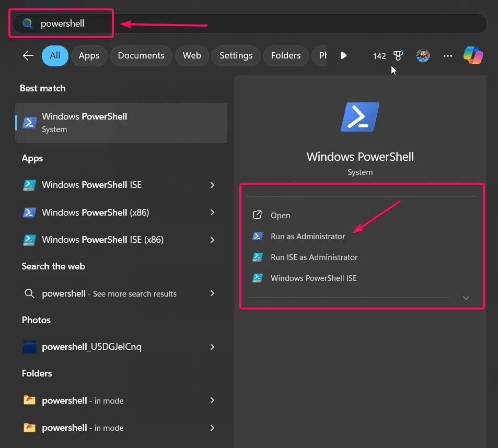Click the Run ISE as Administrator icon

point(257,257)
